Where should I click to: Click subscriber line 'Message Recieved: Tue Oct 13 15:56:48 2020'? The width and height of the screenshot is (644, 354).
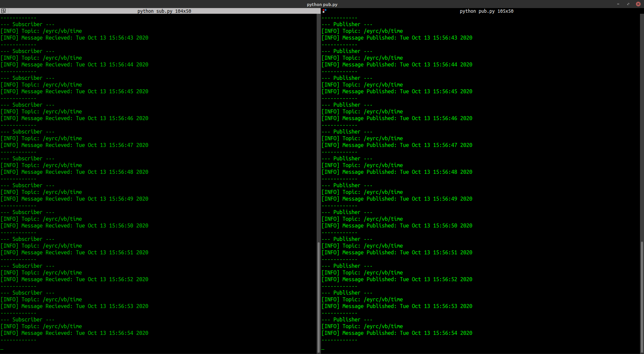pos(74,172)
